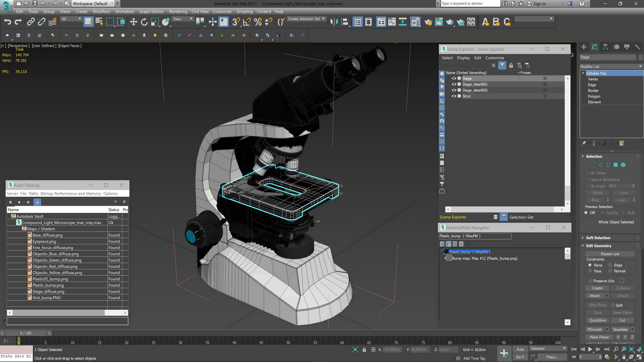Image resolution: width=644 pixels, height=362 pixels.
Task: Click Scene Explorer filter funnel icon
Action: click(x=502, y=66)
